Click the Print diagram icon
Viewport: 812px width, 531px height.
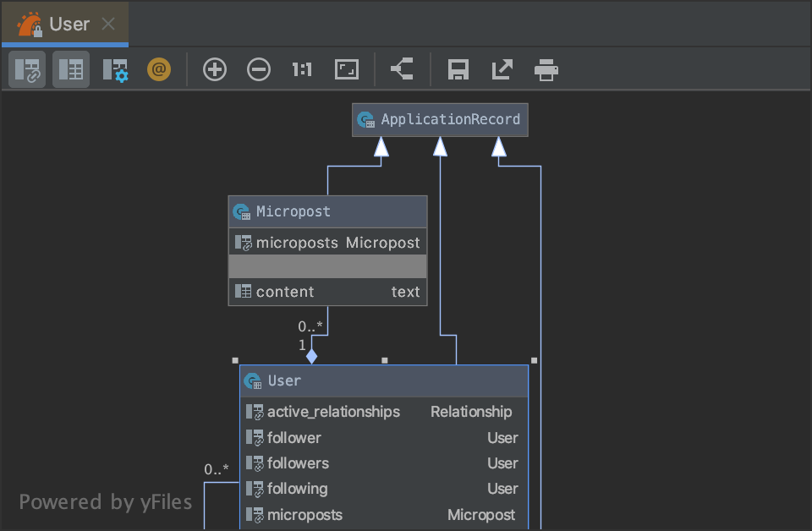tap(546, 69)
